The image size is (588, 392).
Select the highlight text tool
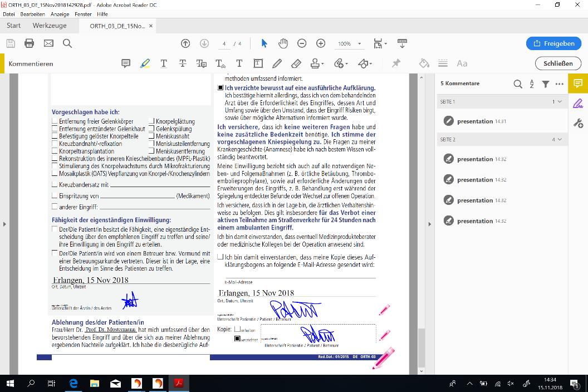[145, 63]
